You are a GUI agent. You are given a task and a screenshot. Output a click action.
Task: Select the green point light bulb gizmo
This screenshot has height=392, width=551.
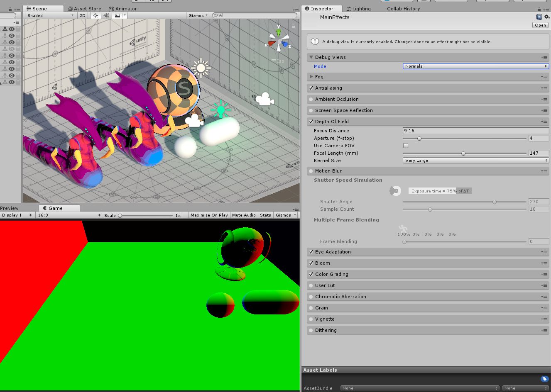[x=220, y=109]
